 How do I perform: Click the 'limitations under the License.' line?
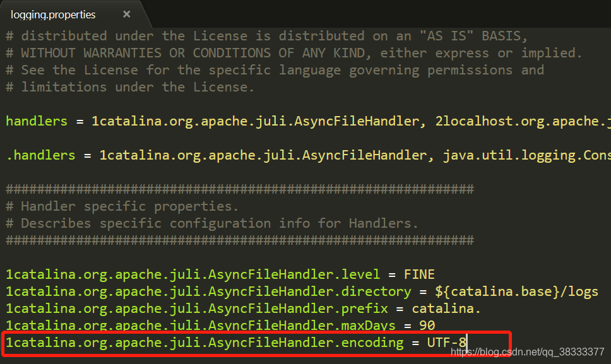[x=130, y=87]
